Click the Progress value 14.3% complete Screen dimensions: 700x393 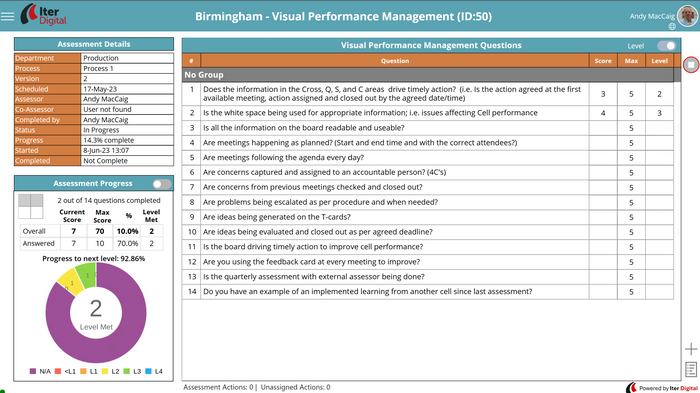[x=127, y=140]
